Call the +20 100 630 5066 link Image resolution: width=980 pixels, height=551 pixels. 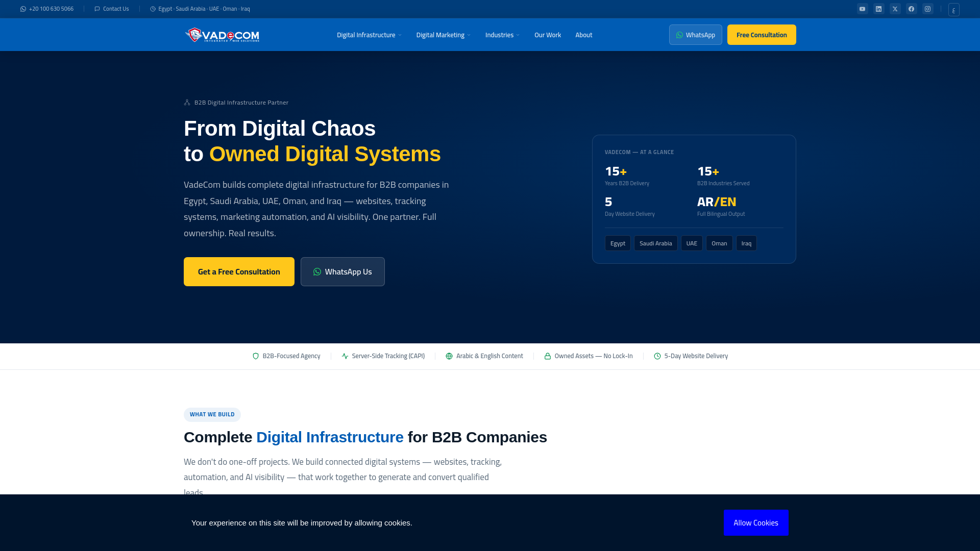point(47,9)
